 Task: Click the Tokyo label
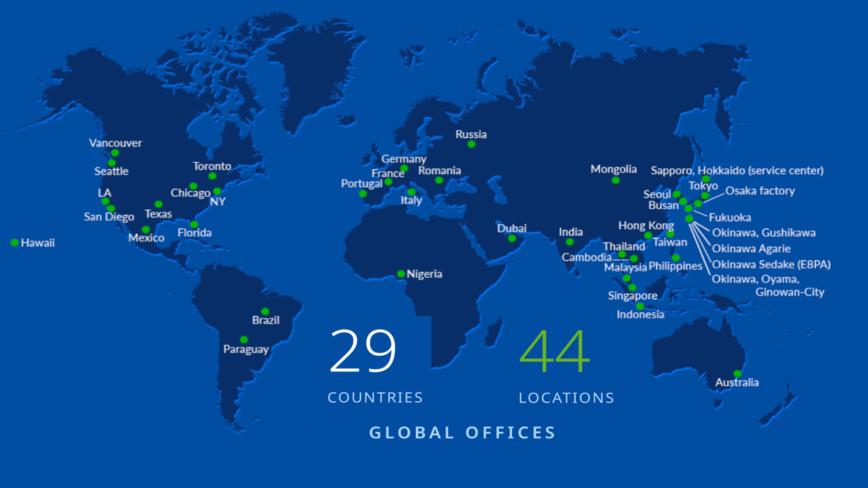pyautogui.click(x=703, y=186)
